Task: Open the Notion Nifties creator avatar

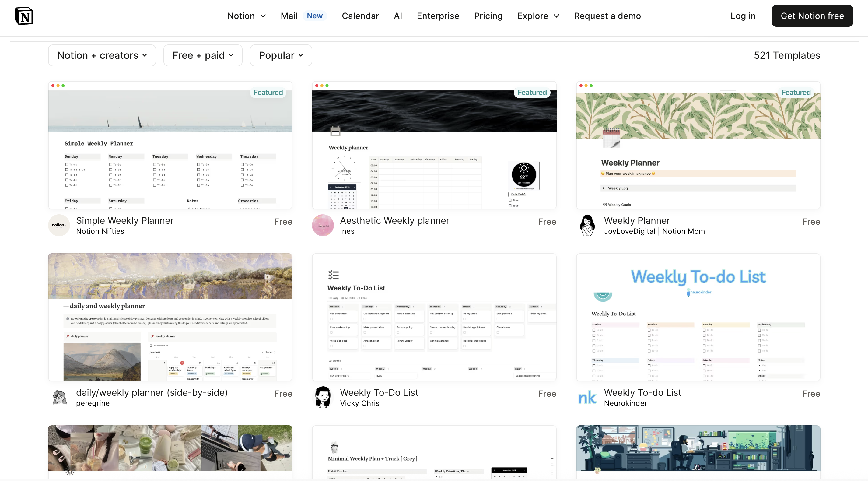Action: pos(59,225)
